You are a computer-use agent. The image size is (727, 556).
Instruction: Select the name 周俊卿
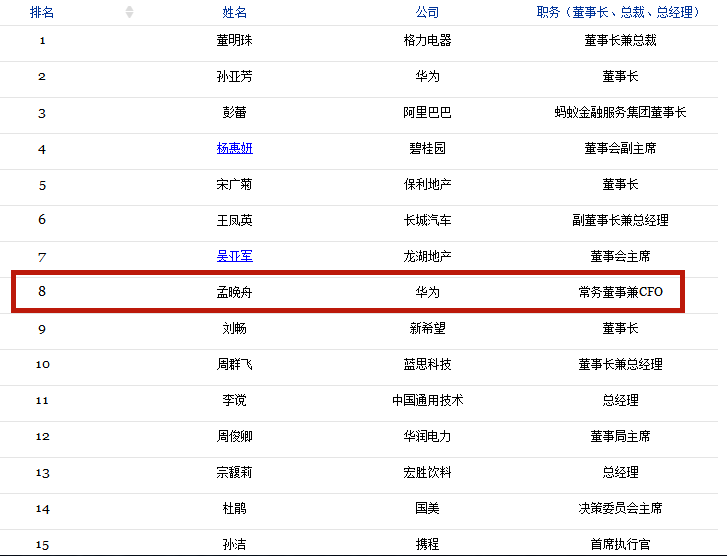click(x=235, y=436)
